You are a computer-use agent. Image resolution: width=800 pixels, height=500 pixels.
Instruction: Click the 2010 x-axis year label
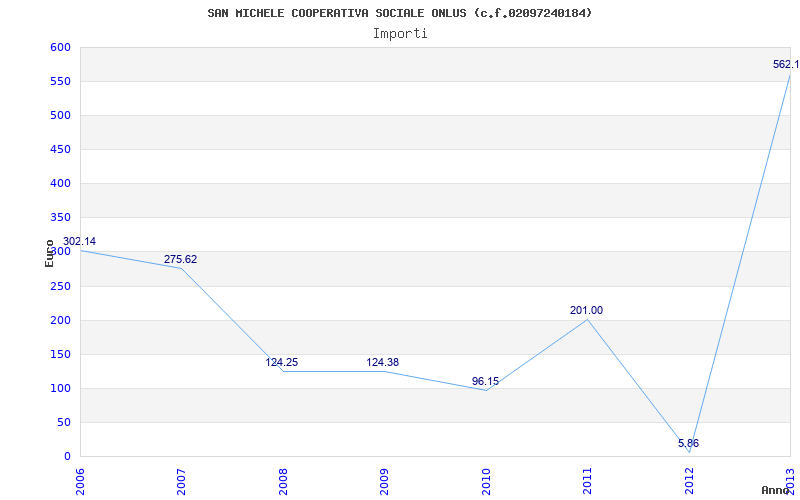(486, 481)
